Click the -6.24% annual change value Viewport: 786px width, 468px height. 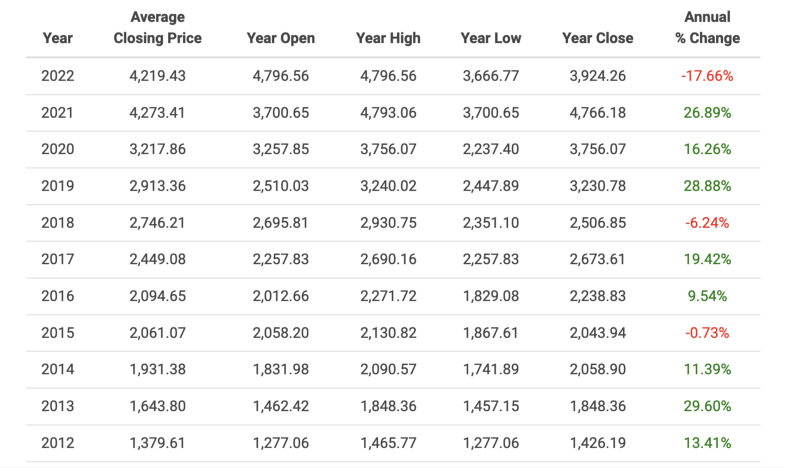pos(707,223)
